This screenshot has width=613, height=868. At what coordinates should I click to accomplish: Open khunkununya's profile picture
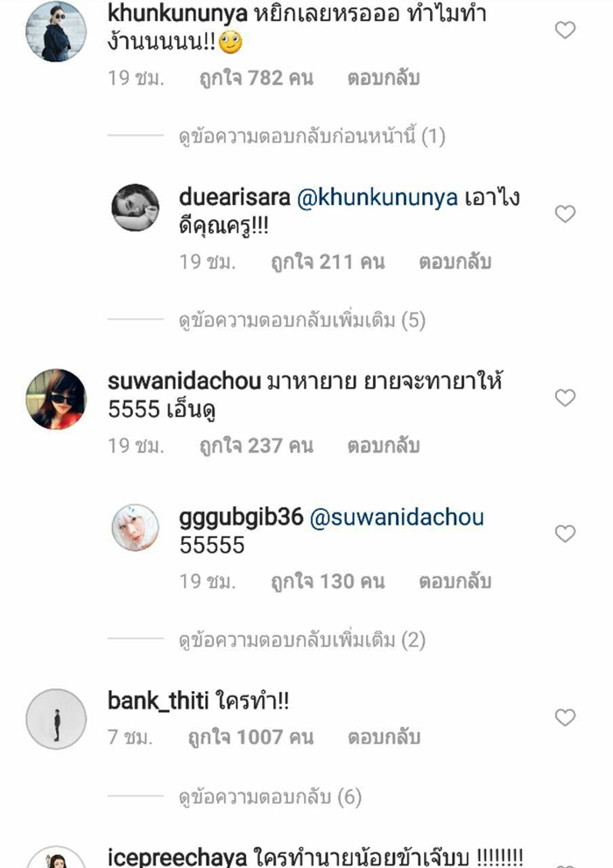point(56,32)
